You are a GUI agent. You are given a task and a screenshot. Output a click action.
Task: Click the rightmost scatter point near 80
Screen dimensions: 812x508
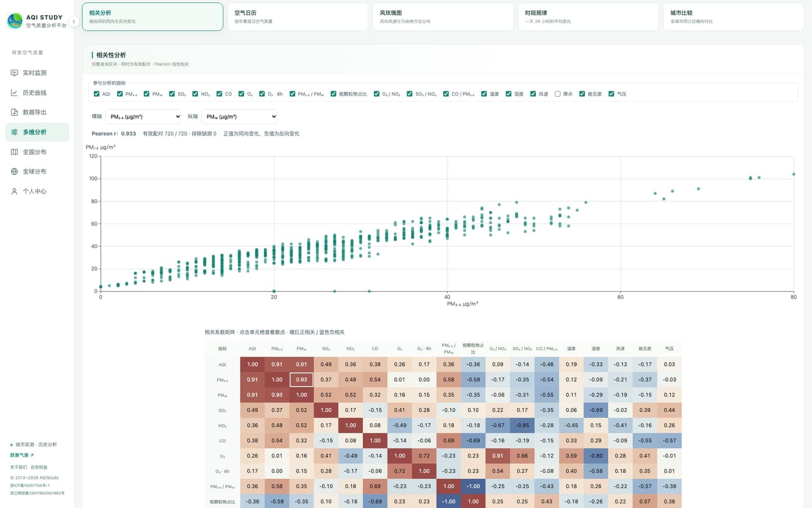click(794, 174)
